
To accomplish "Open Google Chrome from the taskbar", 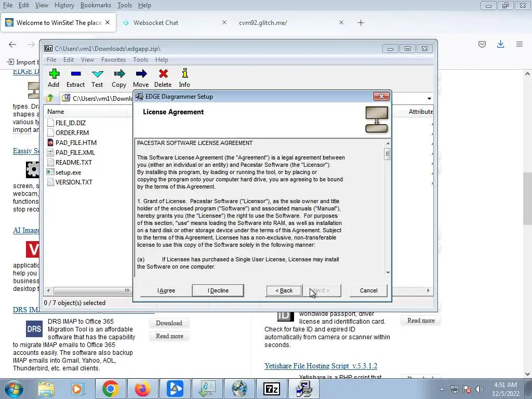I will tap(110, 389).
